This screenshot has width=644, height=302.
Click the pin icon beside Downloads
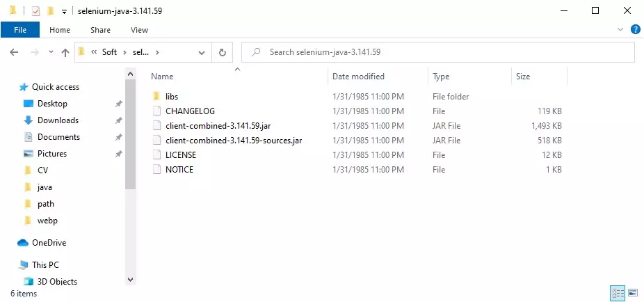(x=118, y=121)
